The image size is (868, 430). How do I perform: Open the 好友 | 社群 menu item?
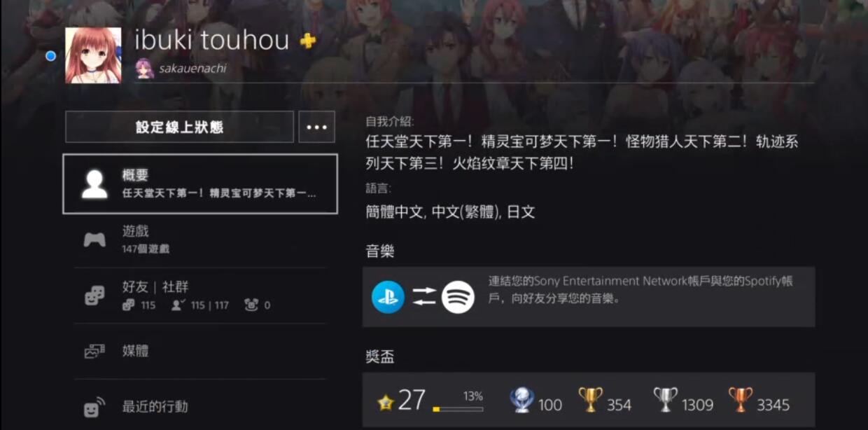tap(200, 296)
